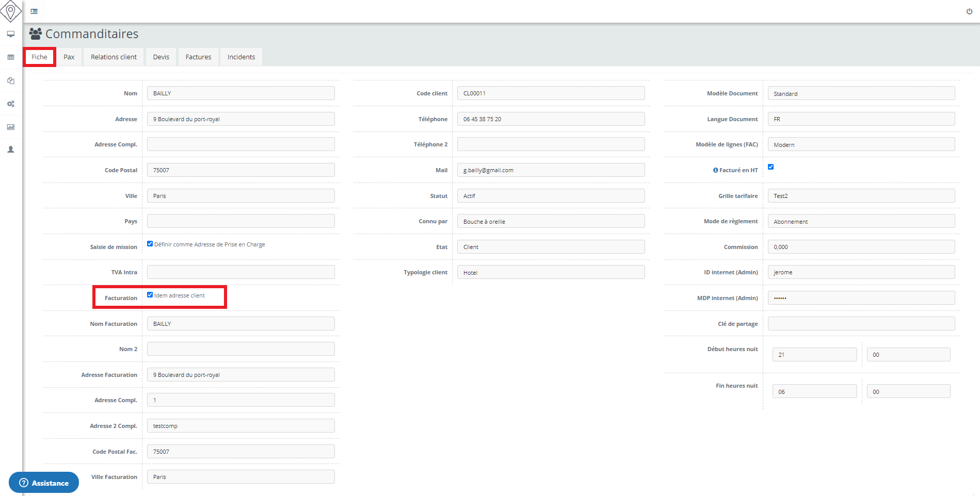Image resolution: width=980 pixels, height=496 pixels.
Task: Click the info icon next to Facturé en HT
Action: [x=715, y=170]
